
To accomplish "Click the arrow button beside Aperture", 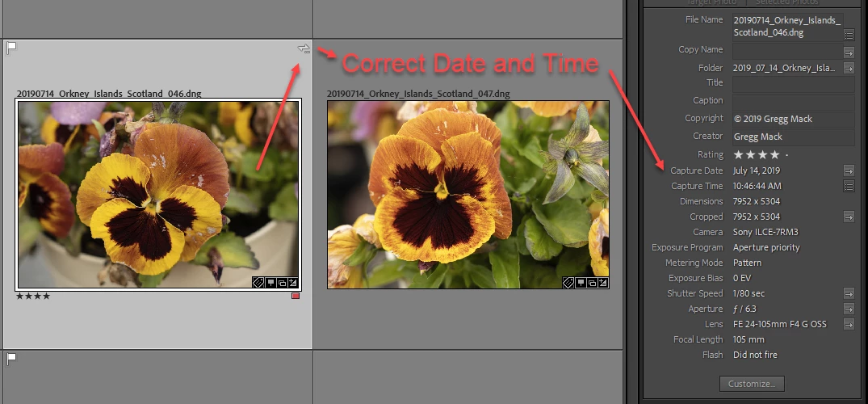I will click(x=849, y=309).
